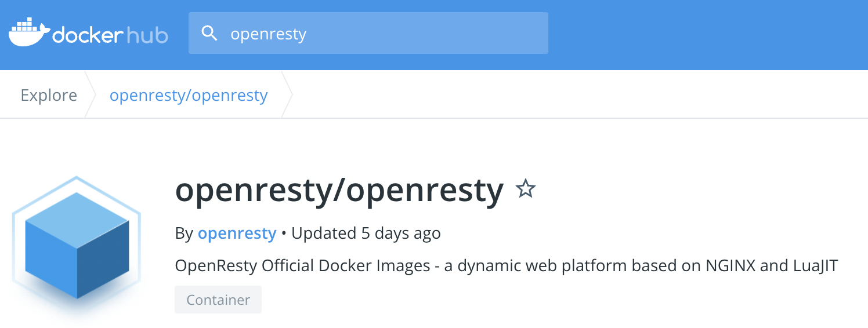Viewport: 868px width, 328px height.
Task: Click the chevron after the openresty/openresty breadcrumb
Action: pyautogui.click(x=287, y=95)
